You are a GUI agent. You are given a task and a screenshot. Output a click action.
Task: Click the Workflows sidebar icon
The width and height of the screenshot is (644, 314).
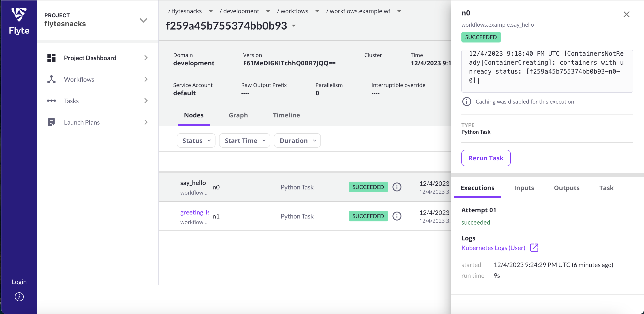point(51,79)
